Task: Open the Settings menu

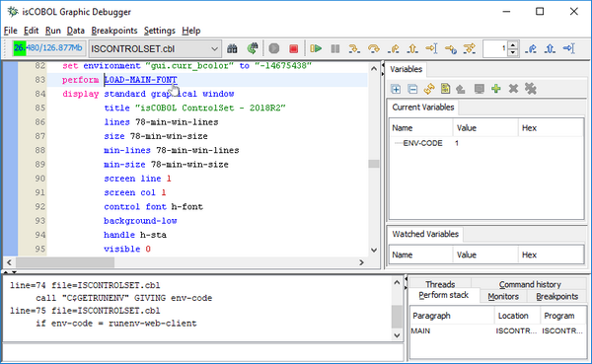Action: point(159,31)
